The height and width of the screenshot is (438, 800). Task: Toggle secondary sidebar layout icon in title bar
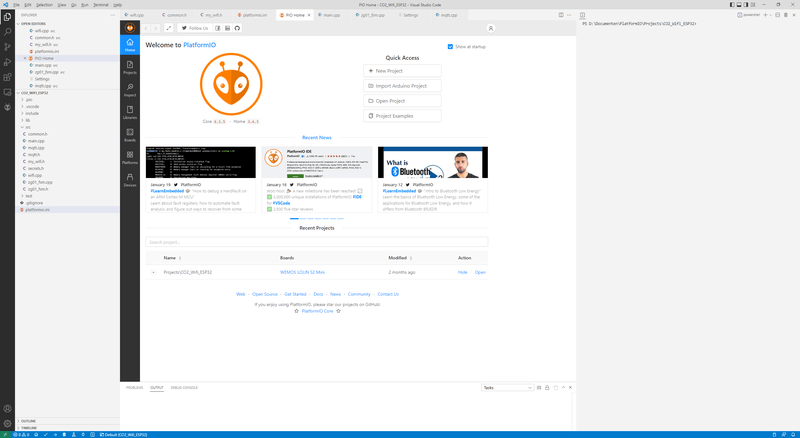click(x=746, y=5)
